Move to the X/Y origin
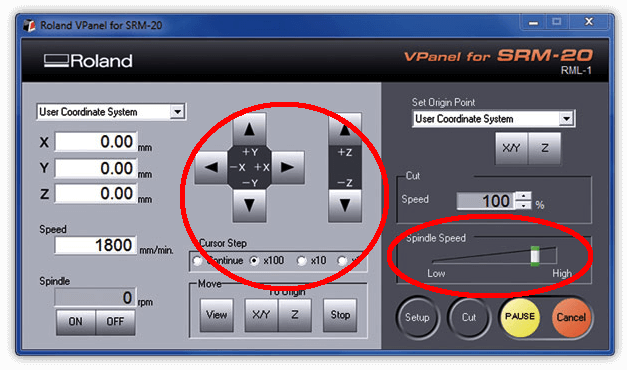Image resolution: width=627 pixels, height=370 pixels. click(x=262, y=315)
